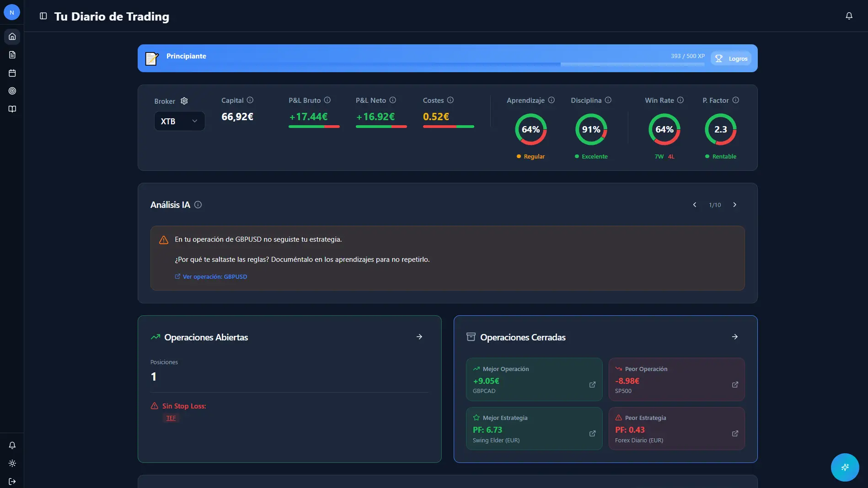Click the Logros trophy button
Viewport: 868px width, 488px height.
click(x=731, y=58)
